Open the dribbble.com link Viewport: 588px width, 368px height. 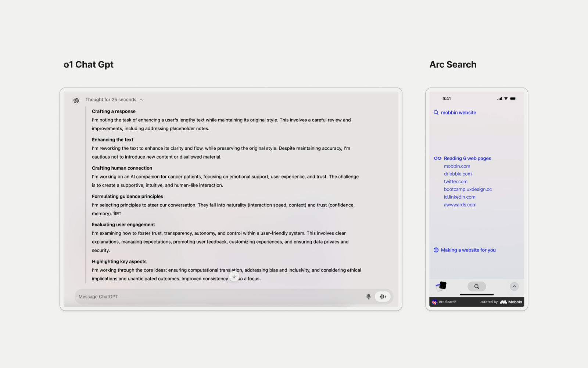pyautogui.click(x=458, y=174)
